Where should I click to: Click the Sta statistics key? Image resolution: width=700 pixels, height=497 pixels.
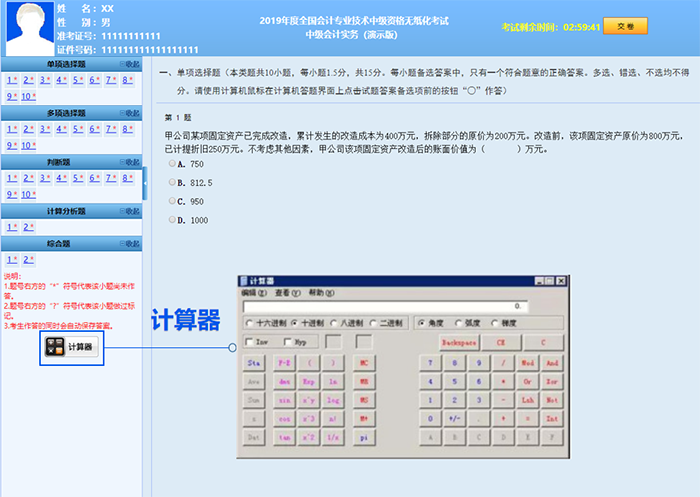coord(254,363)
